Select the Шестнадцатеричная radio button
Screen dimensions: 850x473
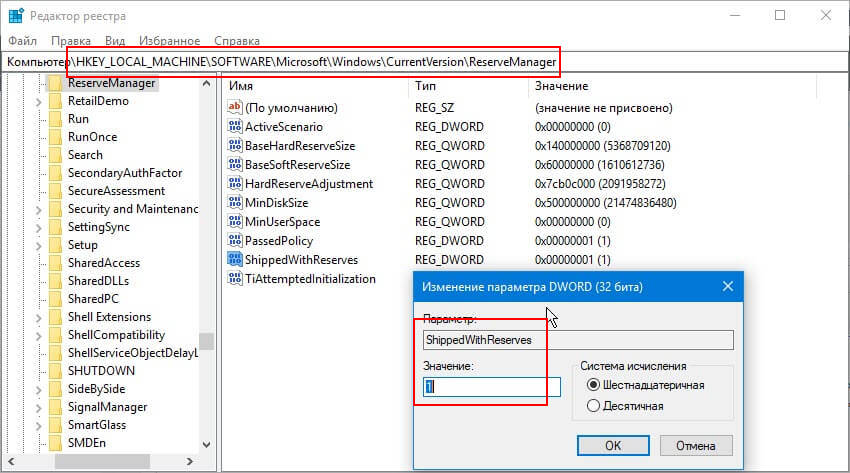593,385
